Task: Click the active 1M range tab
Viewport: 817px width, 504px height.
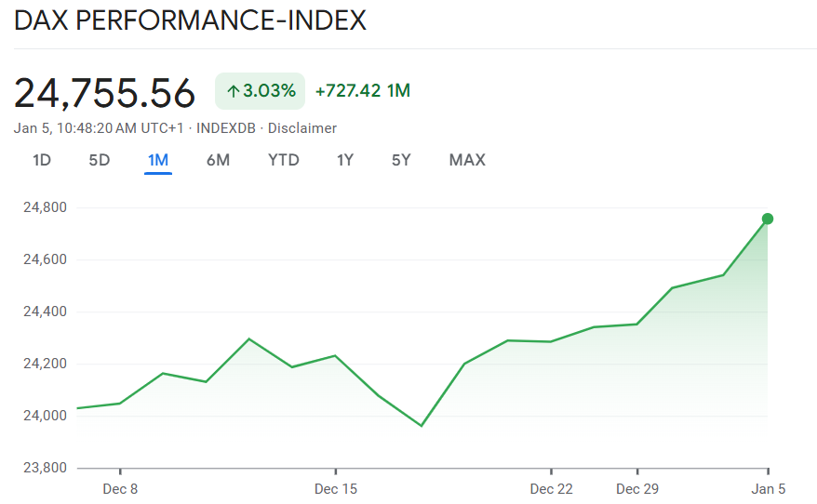Action: (x=158, y=160)
